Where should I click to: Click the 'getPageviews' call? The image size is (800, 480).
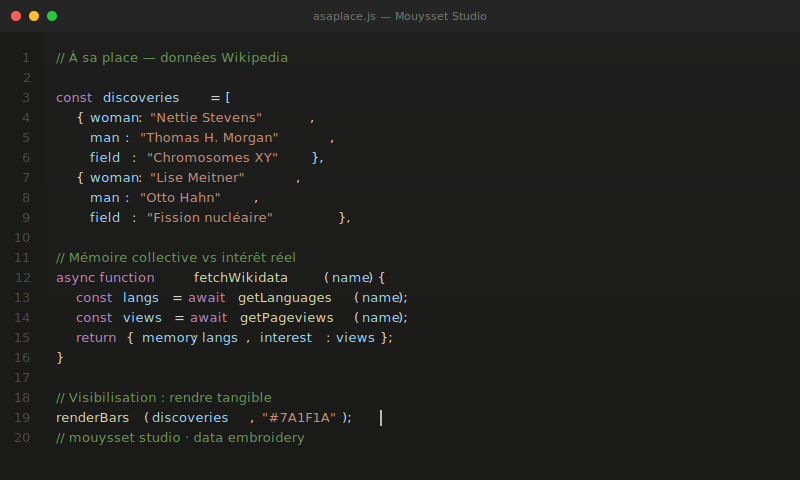pos(287,318)
